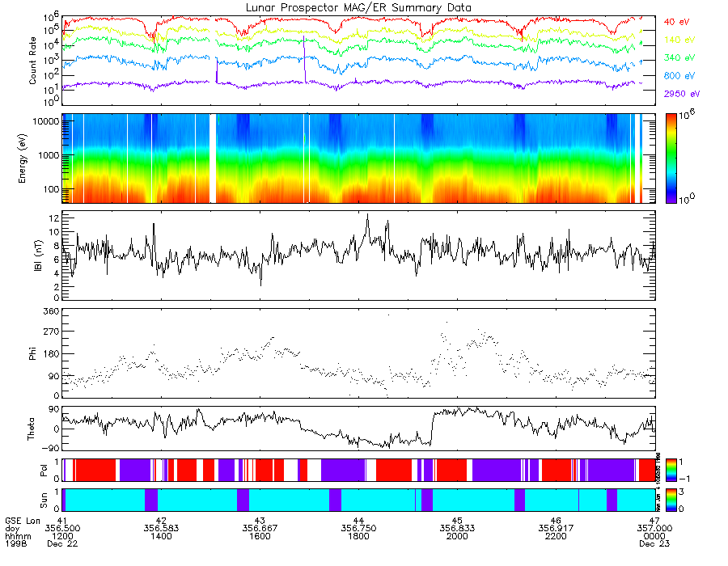Screen dimensions: 728x566
Task: Select the 340 eV legend label
Action: point(679,57)
